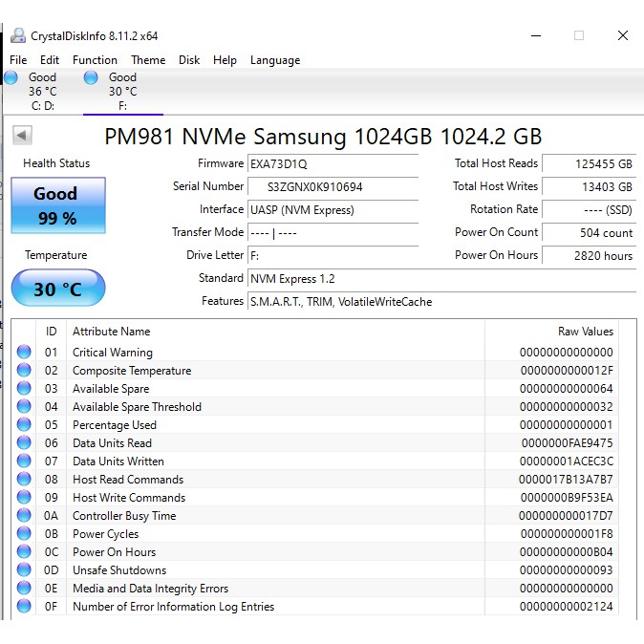This screenshot has height=644, width=644.
Task: Click the Good 99 % health status button
Action: [x=58, y=205]
